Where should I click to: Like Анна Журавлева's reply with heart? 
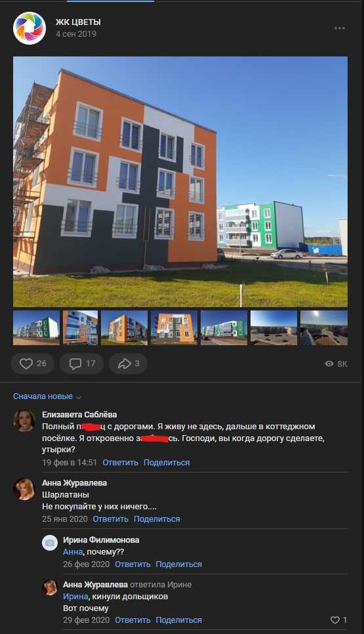point(338,620)
